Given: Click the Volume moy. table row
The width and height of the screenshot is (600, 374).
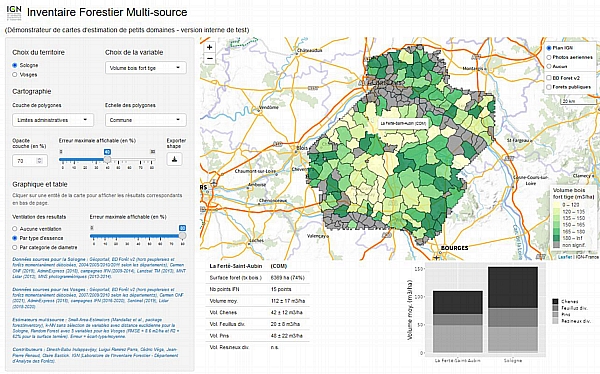Looking at the screenshot, I should coord(258,301).
